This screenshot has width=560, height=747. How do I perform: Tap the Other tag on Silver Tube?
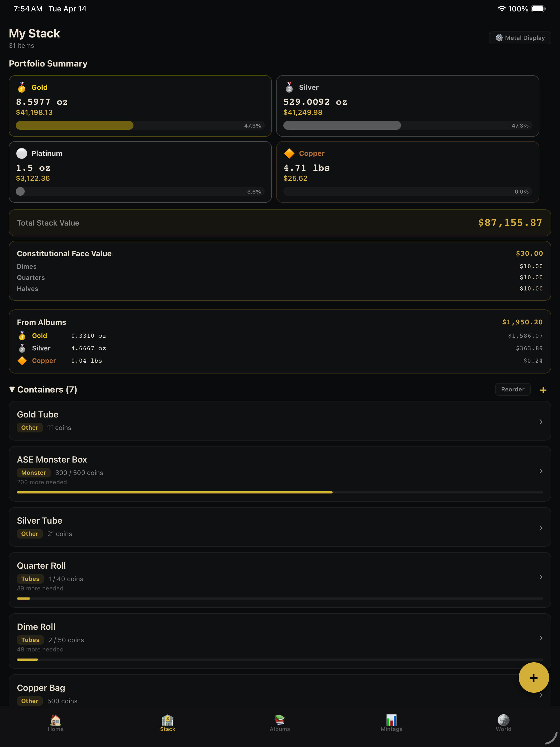(30, 534)
